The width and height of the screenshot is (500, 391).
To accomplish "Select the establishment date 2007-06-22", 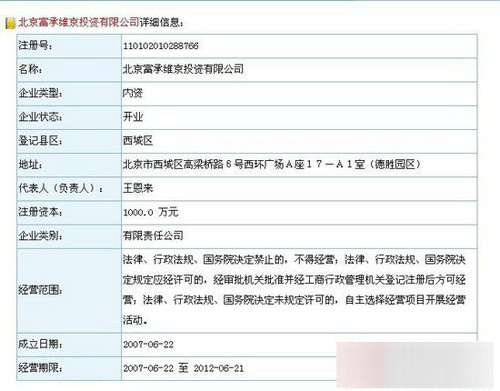I will (148, 345).
